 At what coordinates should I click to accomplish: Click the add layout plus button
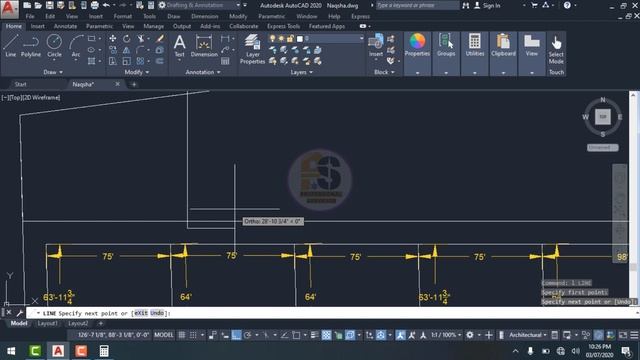100,323
